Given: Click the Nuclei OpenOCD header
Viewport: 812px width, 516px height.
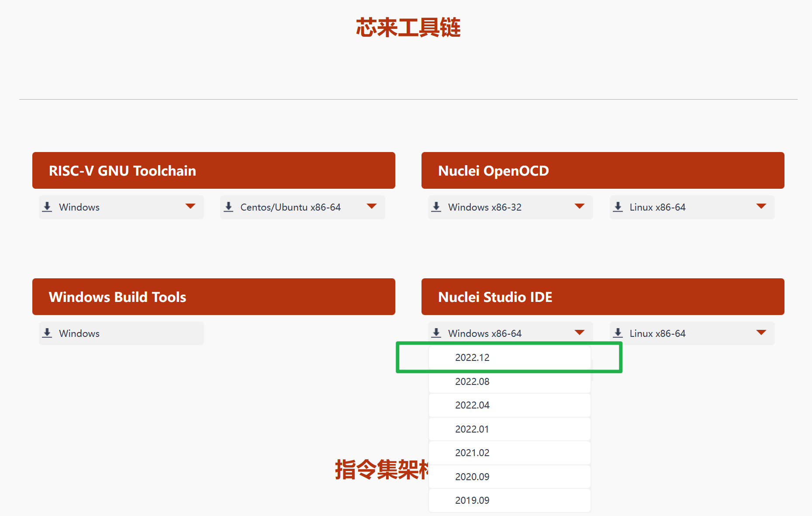Looking at the screenshot, I should (603, 170).
